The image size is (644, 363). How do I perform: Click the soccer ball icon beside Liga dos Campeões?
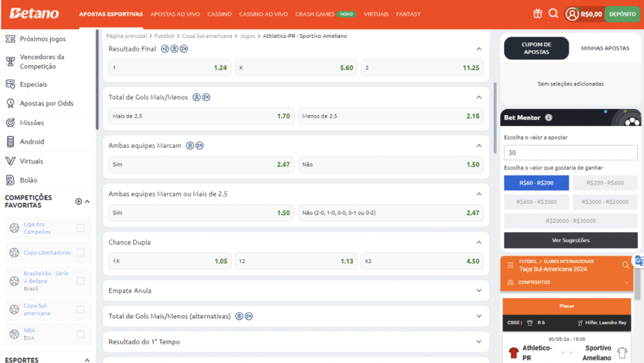point(14,228)
